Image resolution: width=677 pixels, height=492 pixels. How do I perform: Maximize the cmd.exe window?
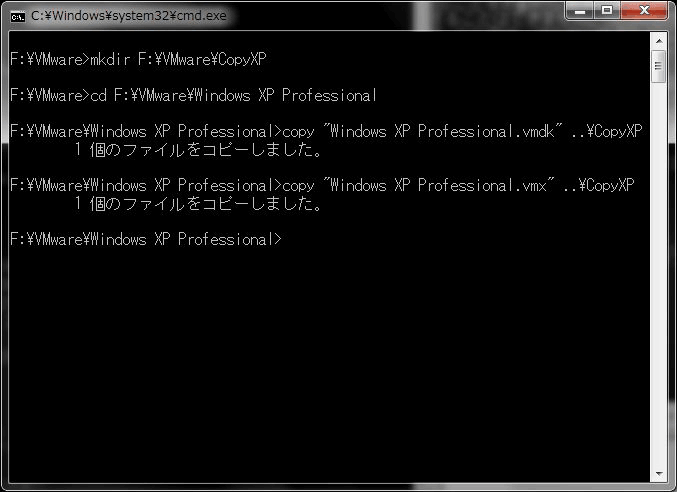(607, 11)
